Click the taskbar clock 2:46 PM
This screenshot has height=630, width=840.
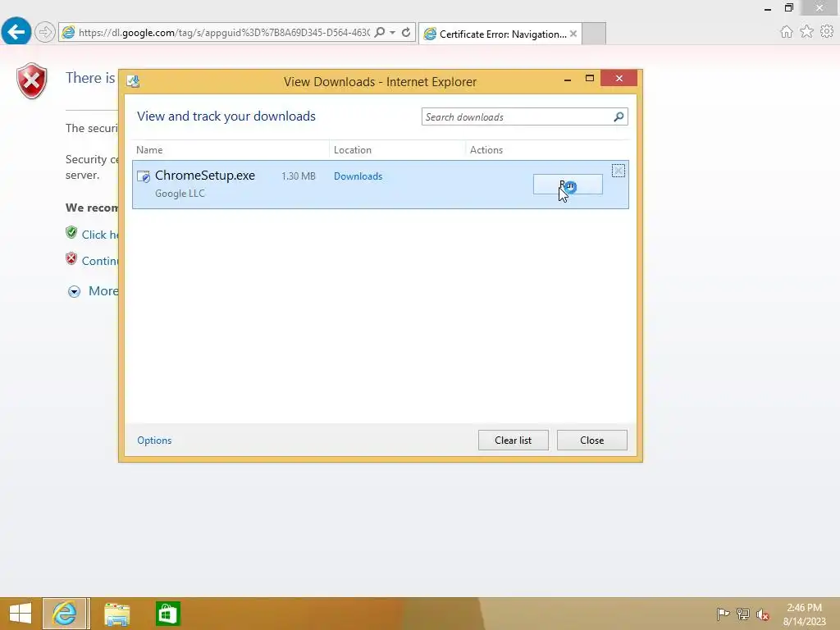coord(804,608)
